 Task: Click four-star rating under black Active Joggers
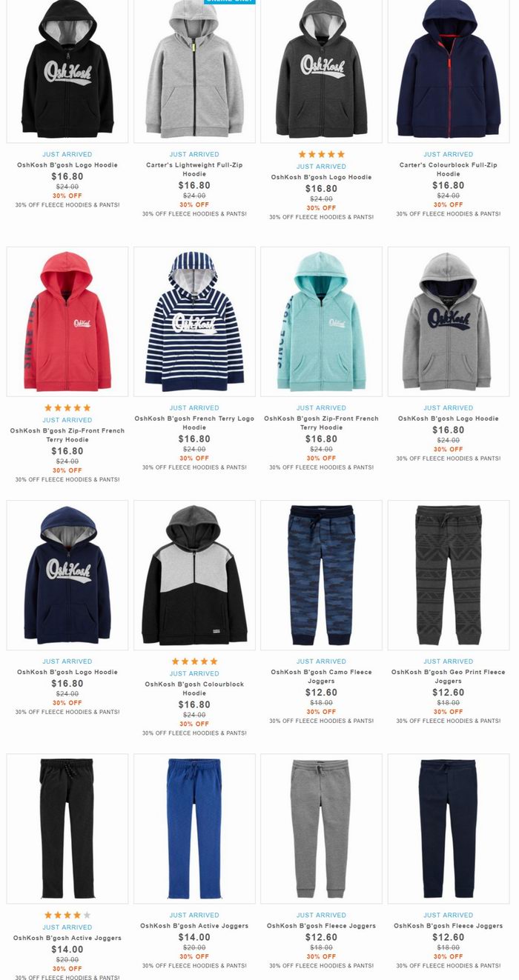tap(67, 915)
